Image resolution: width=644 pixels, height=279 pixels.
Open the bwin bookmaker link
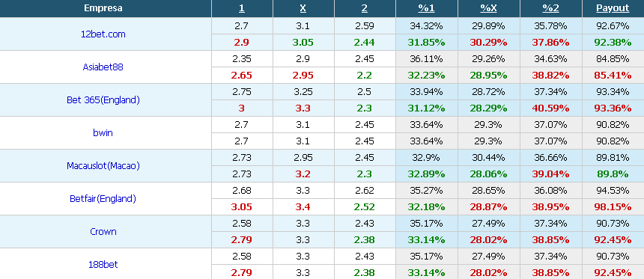pos(103,132)
